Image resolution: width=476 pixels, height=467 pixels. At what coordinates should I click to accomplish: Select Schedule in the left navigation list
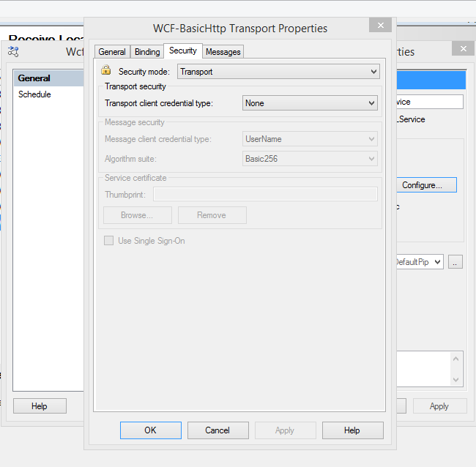(x=48, y=94)
